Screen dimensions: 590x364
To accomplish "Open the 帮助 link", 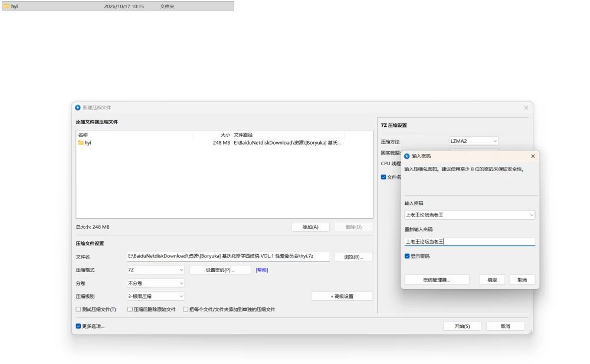I will (262, 270).
